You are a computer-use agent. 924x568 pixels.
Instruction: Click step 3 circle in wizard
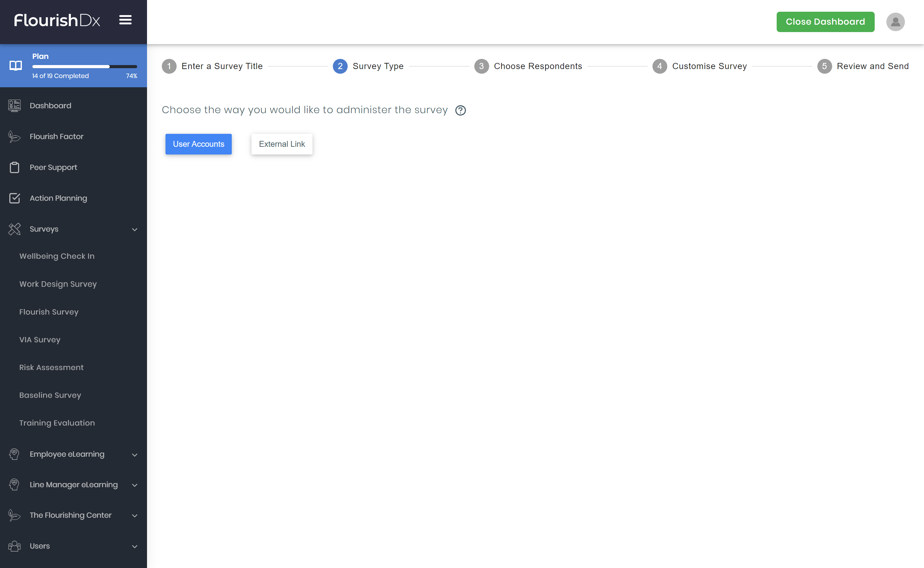[481, 66]
